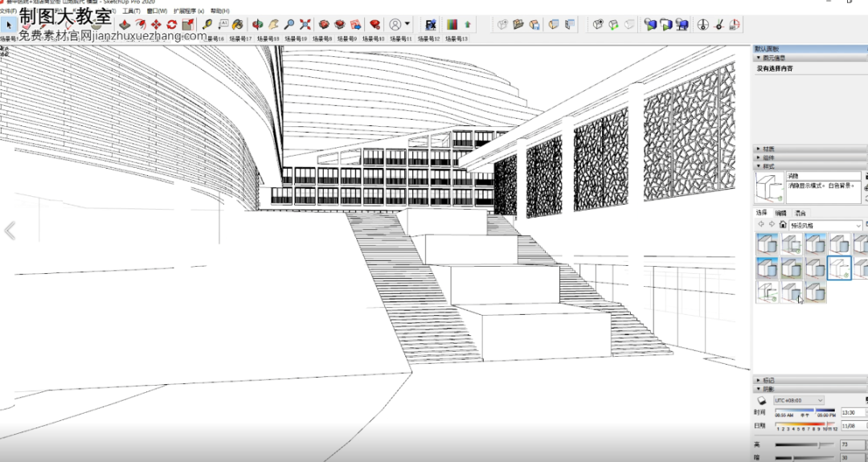The width and height of the screenshot is (868, 462).
Task: Expand the tags panel (标记)
Action: 809,380
